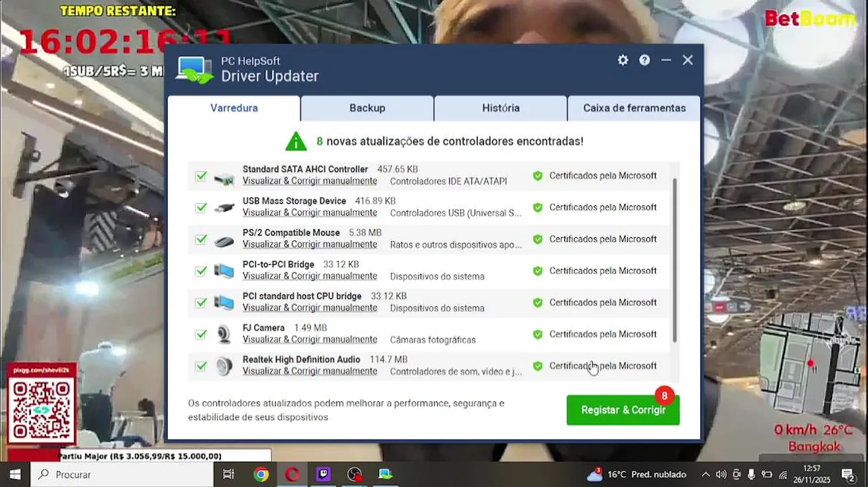Open the Windows Start menu

point(15,474)
